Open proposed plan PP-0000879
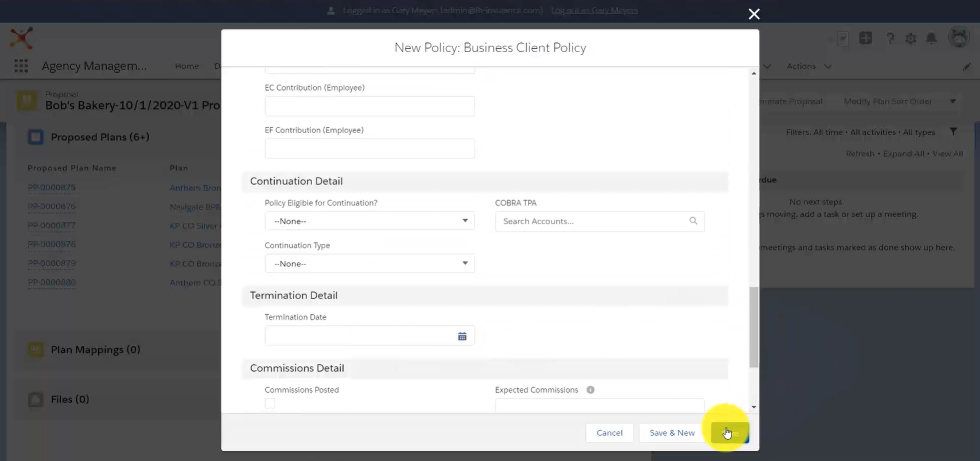This screenshot has width=980, height=461. click(x=52, y=263)
